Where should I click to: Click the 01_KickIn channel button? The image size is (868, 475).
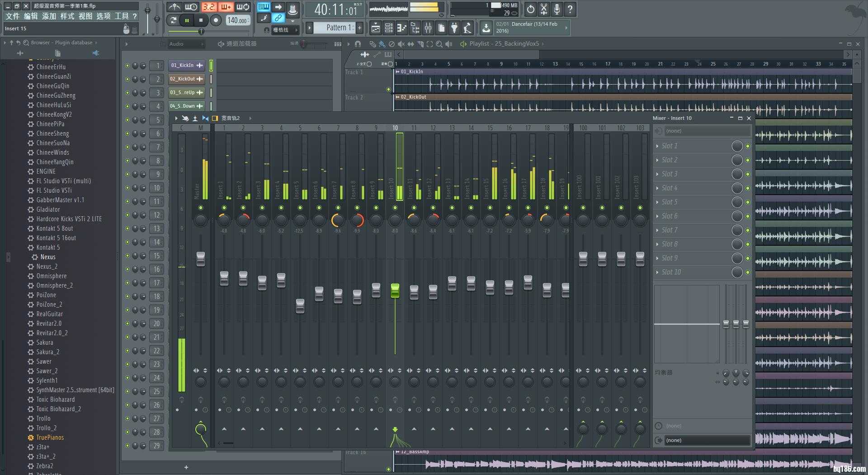pos(187,66)
